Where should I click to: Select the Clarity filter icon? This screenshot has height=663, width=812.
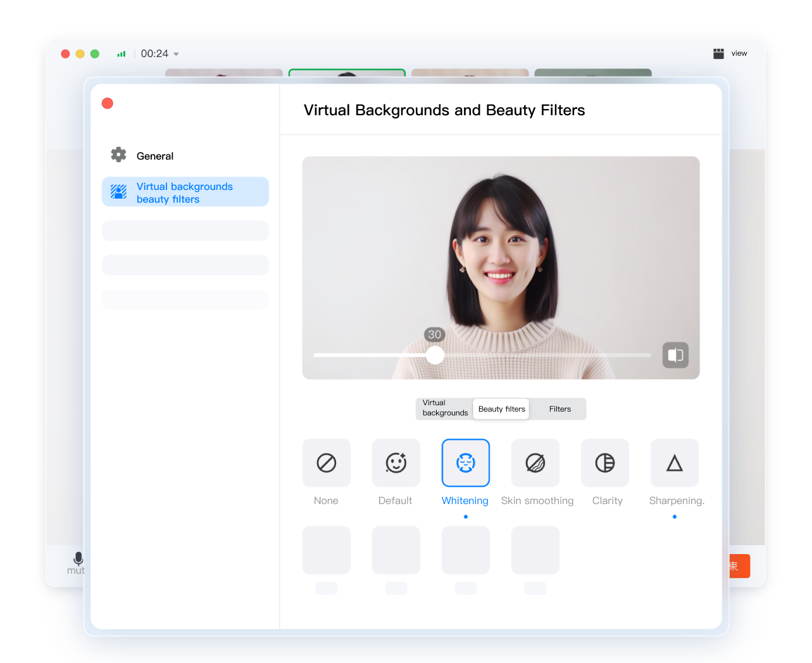point(604,463)
